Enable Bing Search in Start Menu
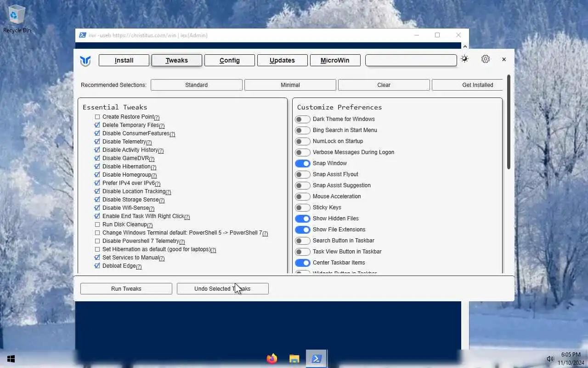 click(303, 130)
